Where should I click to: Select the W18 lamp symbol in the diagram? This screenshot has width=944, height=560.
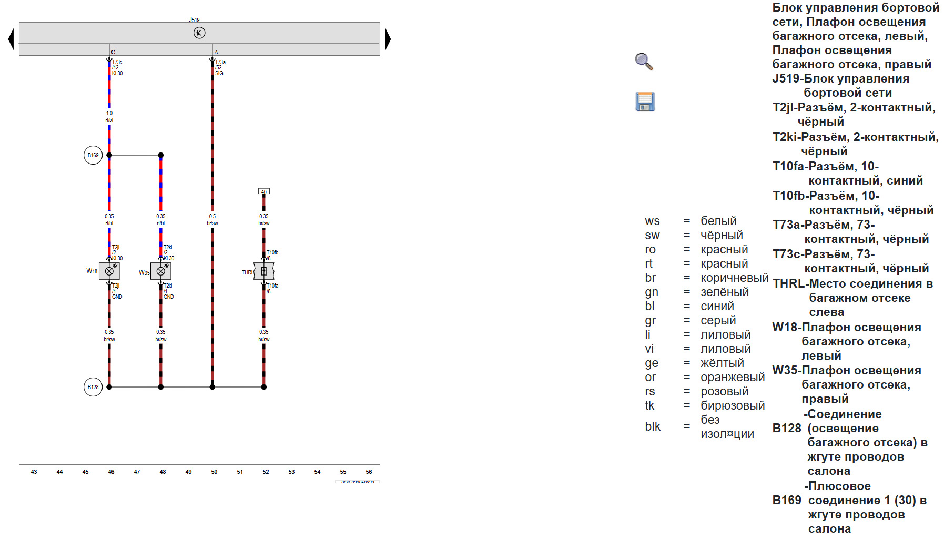(109, 271)
